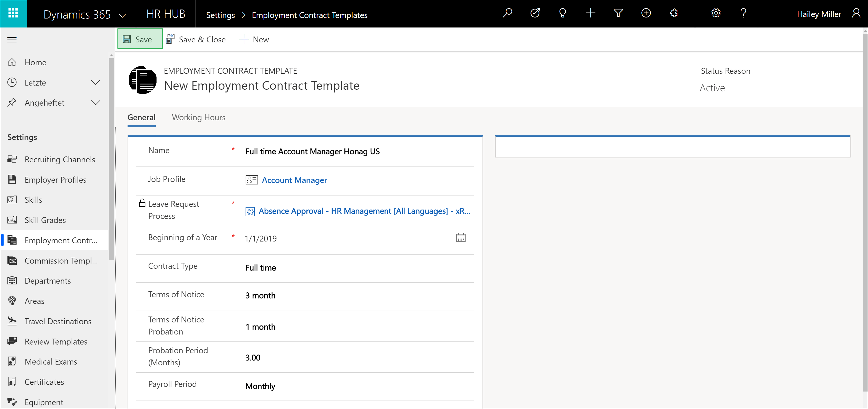The width and height of the screenshot is (868, 409).
Task: Click the Areas globe icon
Action: point(12,301)
